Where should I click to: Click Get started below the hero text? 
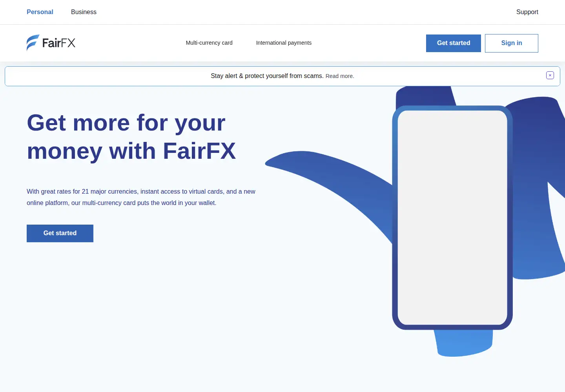[x=60, y=233]
